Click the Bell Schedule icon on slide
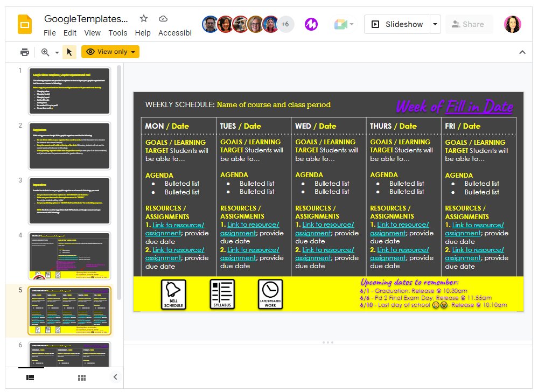538x392 pixels. point(173,294)
